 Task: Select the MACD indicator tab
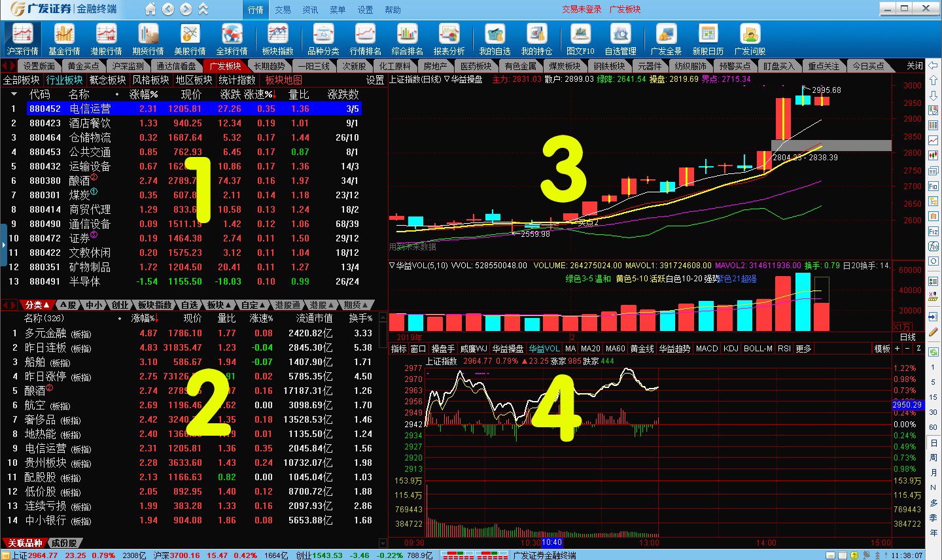(706, 349)
